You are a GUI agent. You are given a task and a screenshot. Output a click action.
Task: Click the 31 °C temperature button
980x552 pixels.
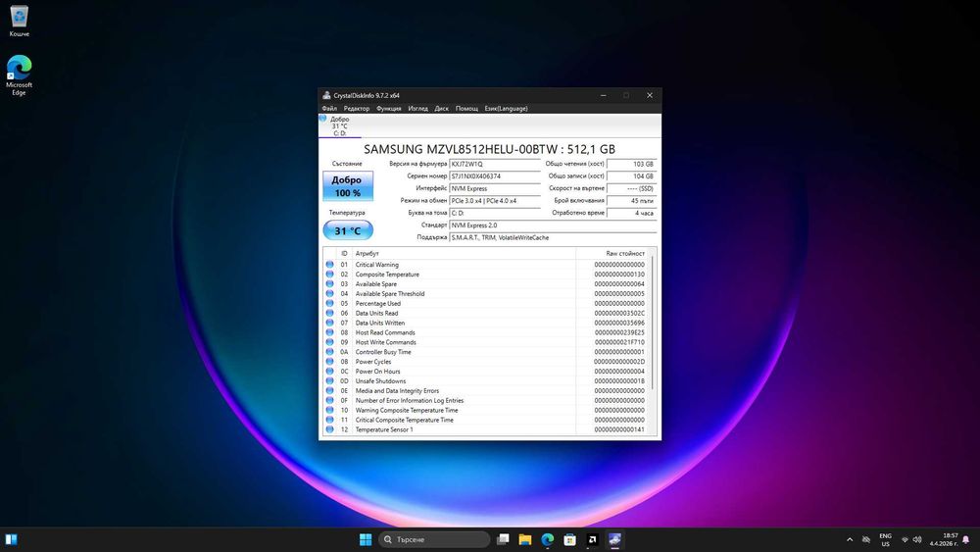click(x=348, y=230)
